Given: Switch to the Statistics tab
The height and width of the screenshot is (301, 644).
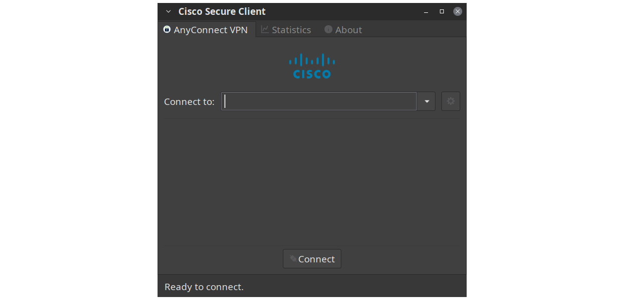Looking at the screenshot, I should (286, 30).
